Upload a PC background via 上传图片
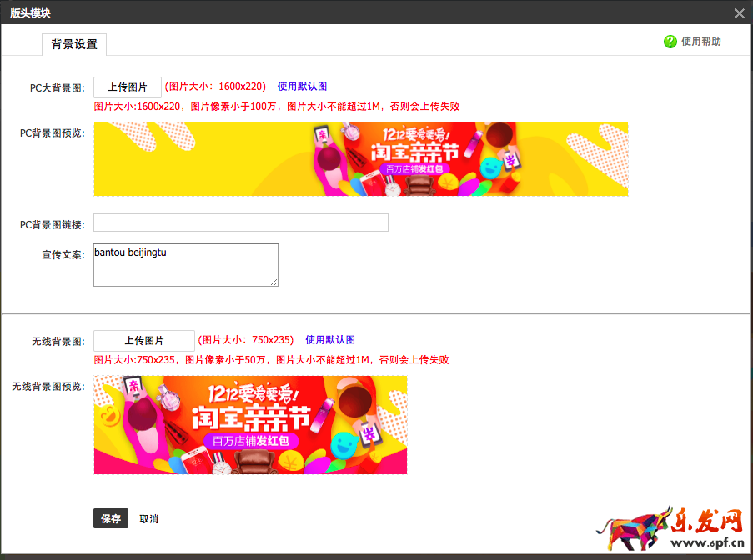Image resolution: width=753 pixels, height=560 pixels. (128, 87)
